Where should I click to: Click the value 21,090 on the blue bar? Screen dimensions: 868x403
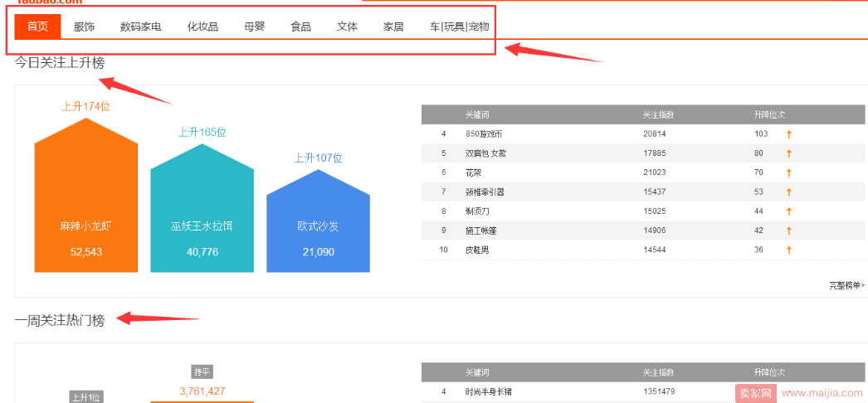(x=319, y=252)
